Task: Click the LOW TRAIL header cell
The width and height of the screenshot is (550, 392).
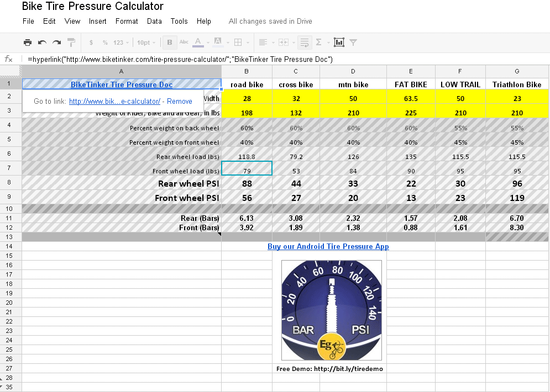Action: [x=460, y=84]
